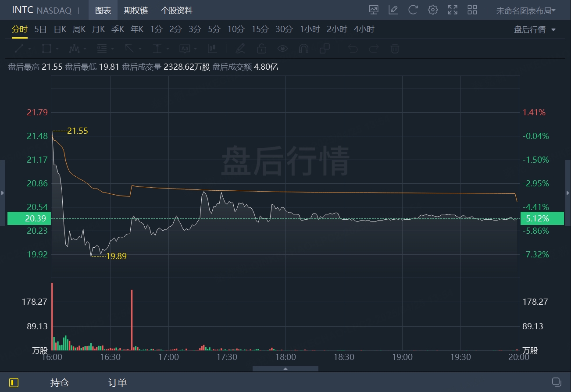
Task: Select the price range measure tool
Action: pos(157,48)
